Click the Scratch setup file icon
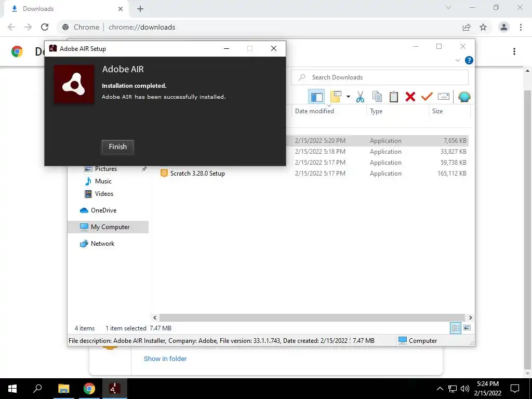Viewport: 532px width, 399px height. pyautogui.click(x=164, y=173)
